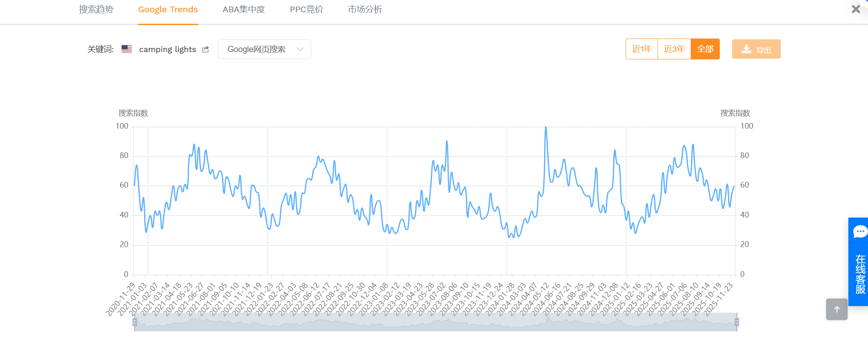Open the online customer service chat icon
This screenshot has height=354, width=868.
coord(859,231)
